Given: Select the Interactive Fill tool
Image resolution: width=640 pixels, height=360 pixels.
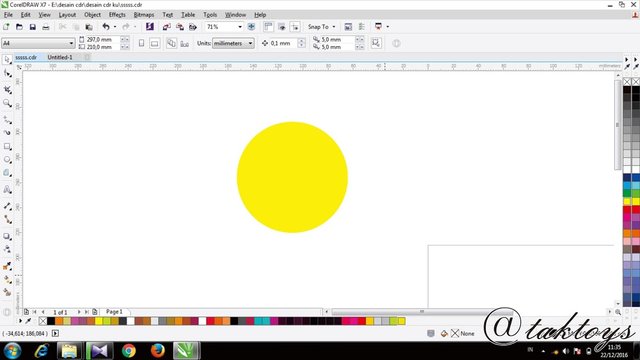Looking at the screenshot, I should pos(7,280).
